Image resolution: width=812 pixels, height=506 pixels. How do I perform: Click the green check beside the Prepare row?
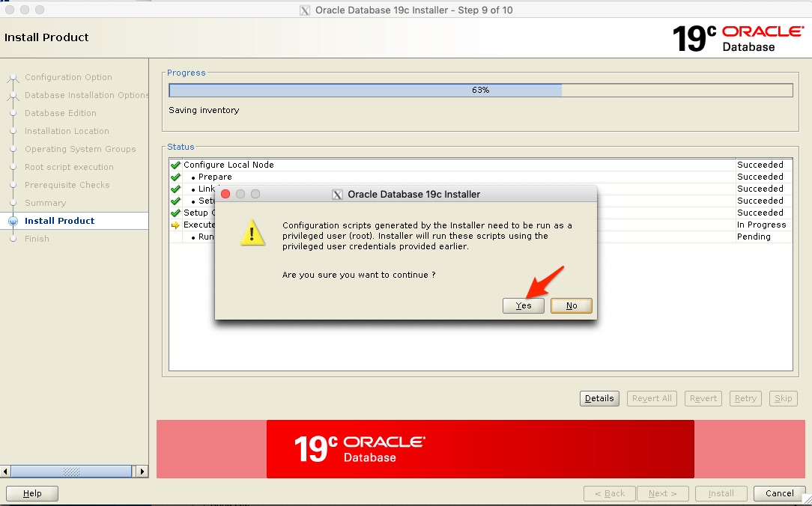[175, 177]
